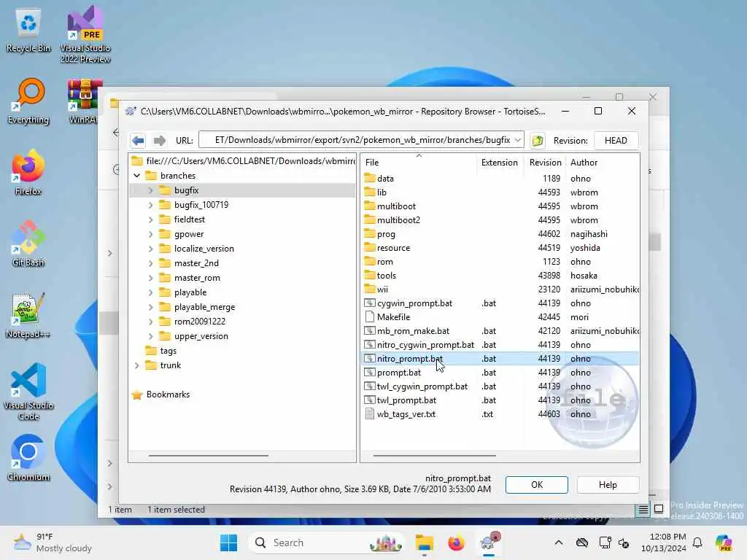747x560 pixels.
Task: Click the resource folder icon
Action: pyautogui.click(x=370, y=248)
